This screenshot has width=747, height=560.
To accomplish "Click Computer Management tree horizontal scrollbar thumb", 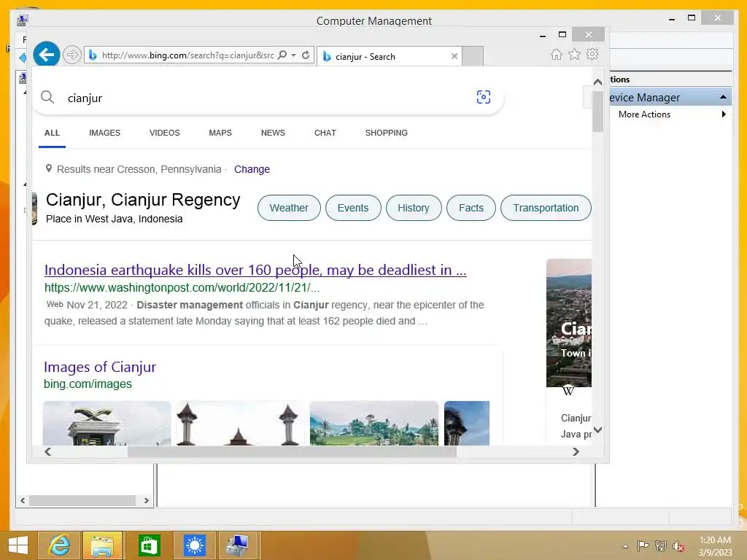I will 82,500.
